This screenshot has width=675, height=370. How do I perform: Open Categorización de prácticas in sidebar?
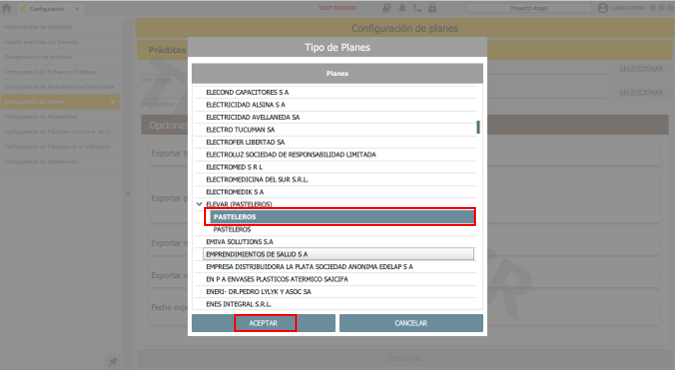pos(59,57)
